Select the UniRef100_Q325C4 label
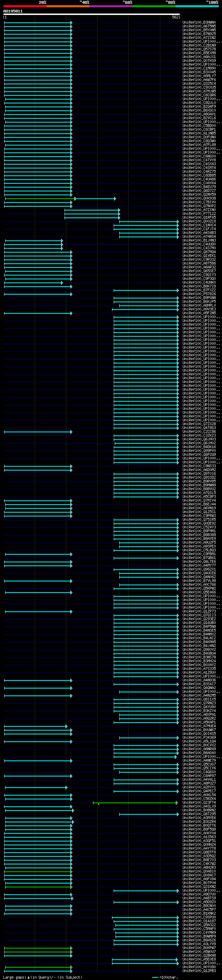Image resolution: width=222 pixels, height=980 pixels. click(199, 84)
